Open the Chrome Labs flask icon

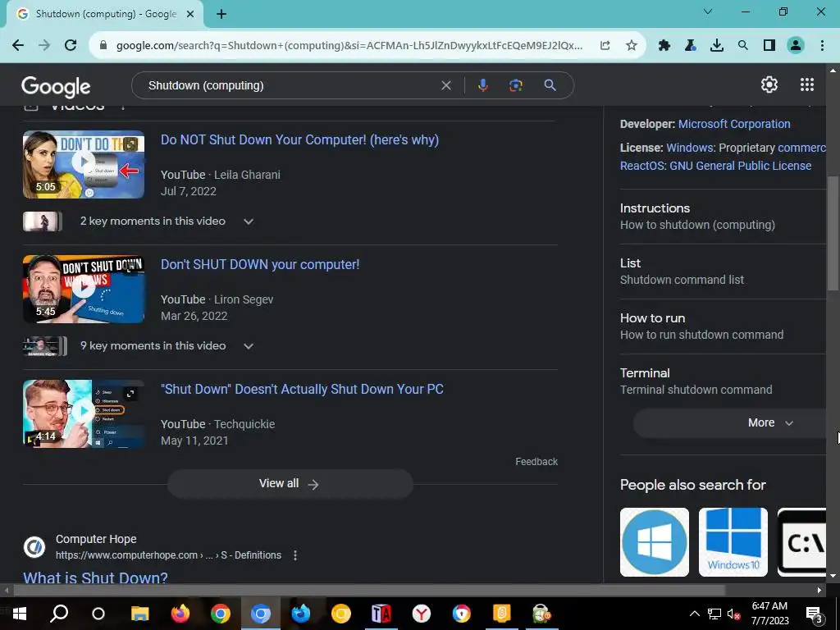[x=691, y=46]
